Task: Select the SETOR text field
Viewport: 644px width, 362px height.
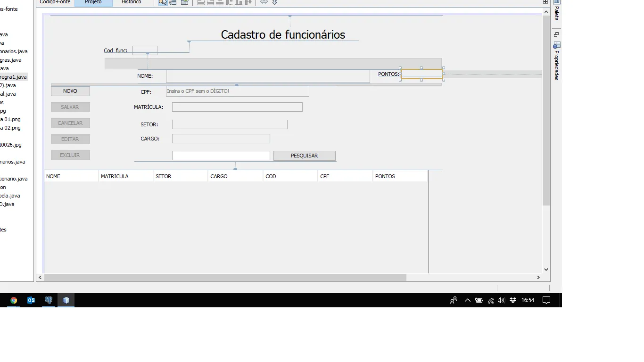Action: pyautogui.click(x=230, y=124)
